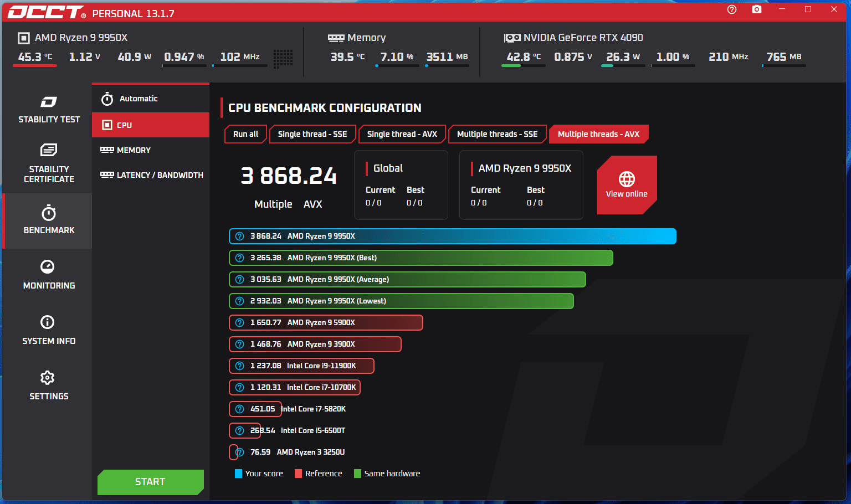The image size is (851, 504).
Task: Go to the Monitoring section
Action: tap(49, 275)
